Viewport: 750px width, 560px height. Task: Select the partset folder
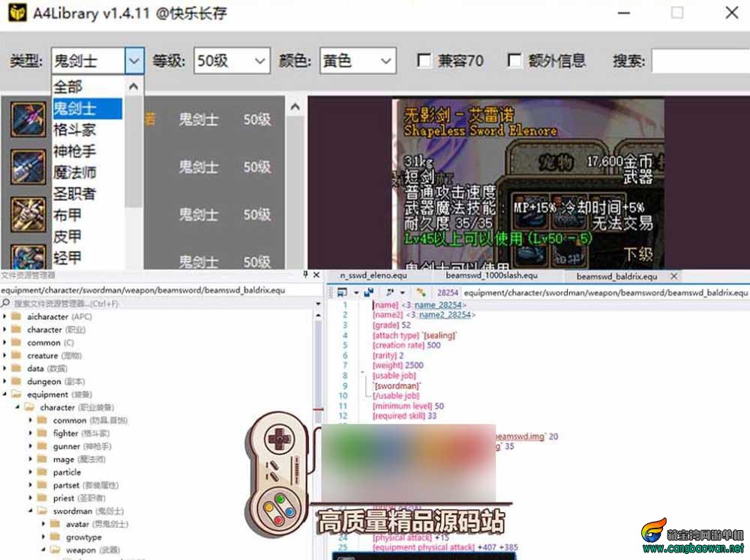(x=85, y=485)
